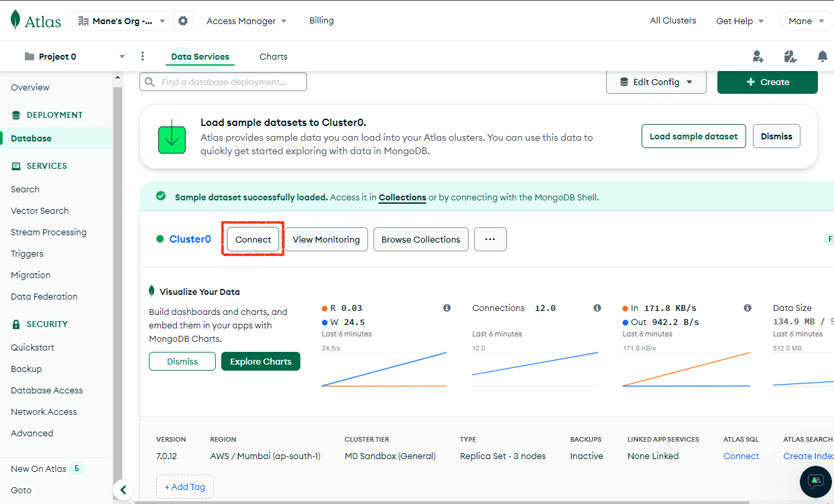
Task: Click the Security lock icon
Action: click(16, 324)
